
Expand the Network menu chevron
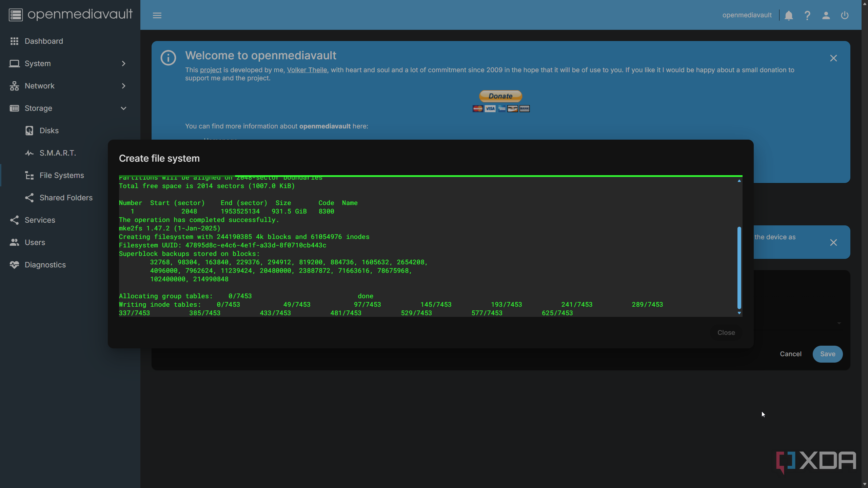[123, 86]
